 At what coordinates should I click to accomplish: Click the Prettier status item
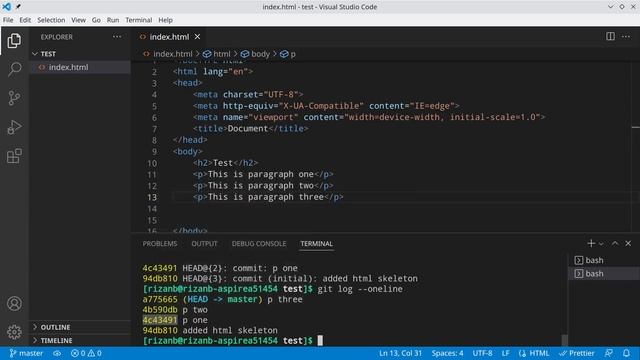click(577, 353)
